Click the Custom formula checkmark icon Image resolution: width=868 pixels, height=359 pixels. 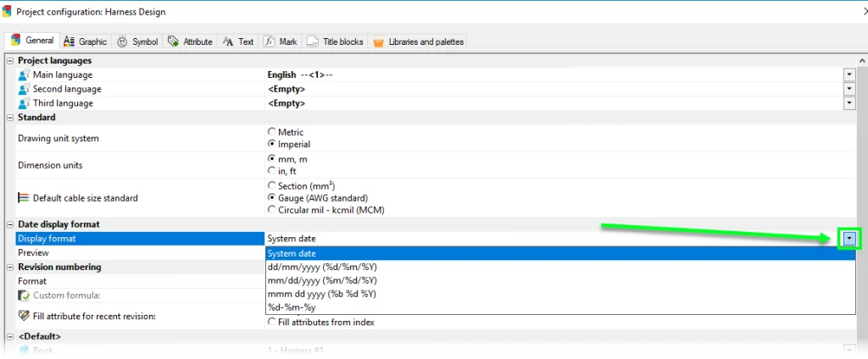(x=24, y=295)
